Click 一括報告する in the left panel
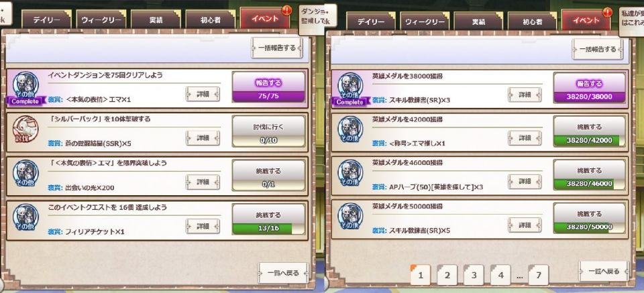The image size is (644, 293). 277,48
